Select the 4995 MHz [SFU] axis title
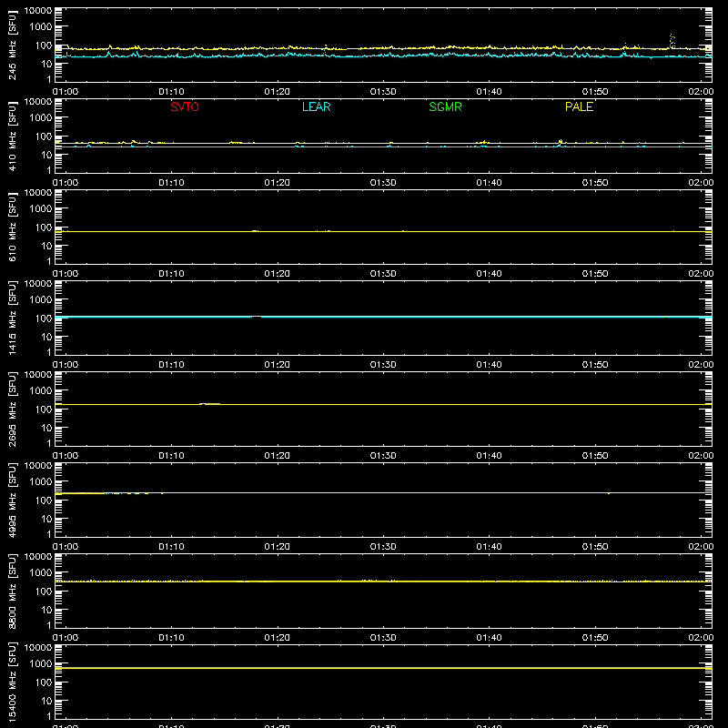The height and width of the screenshot is (728, 728). [x=12, y=500]
